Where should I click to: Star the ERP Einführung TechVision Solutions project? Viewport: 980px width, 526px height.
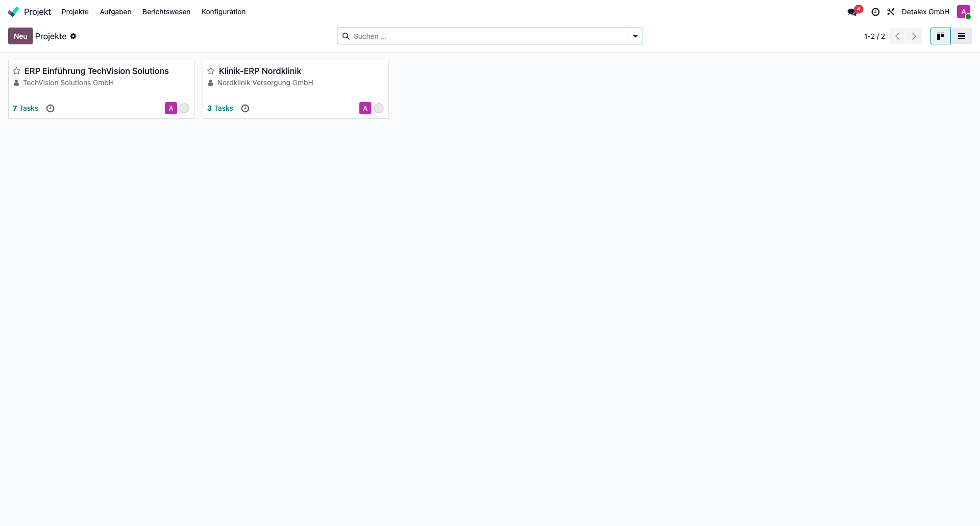coord(17,71)
